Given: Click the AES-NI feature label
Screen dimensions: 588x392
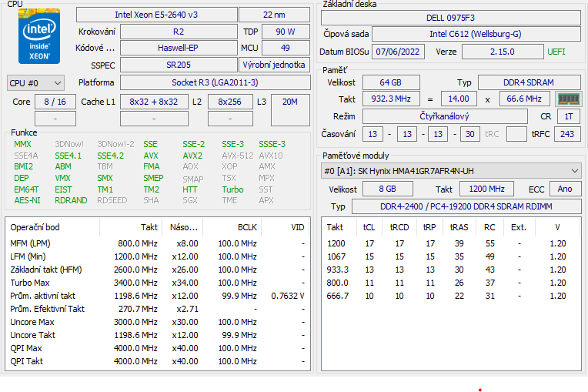Looking at the screenshot, I should point(27,201).
